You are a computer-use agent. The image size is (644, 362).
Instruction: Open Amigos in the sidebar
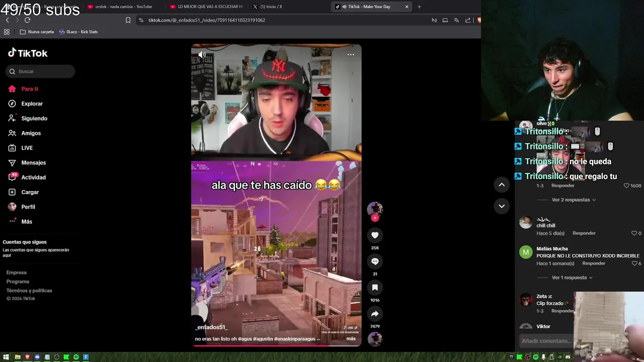point(24,133)
